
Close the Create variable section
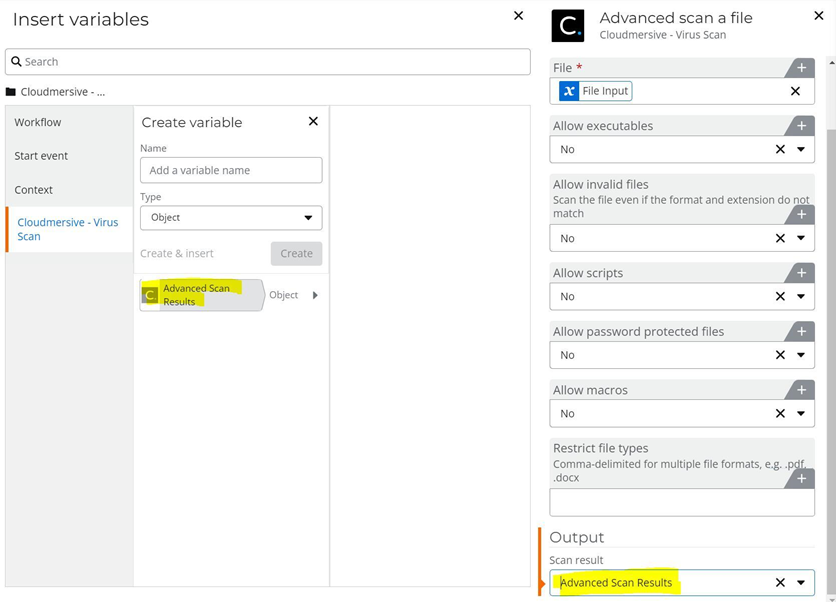pos(314,122)
